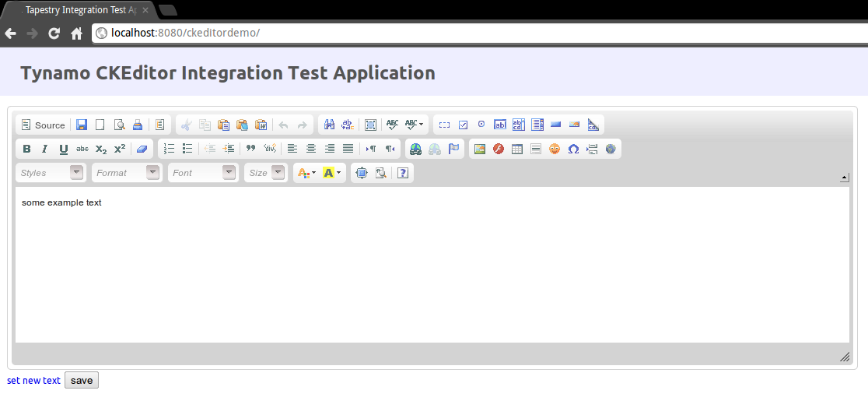The height and width of the screenshot is (394, 868).
Task: Click the Copy icon
Action: [x=205, y=125]
